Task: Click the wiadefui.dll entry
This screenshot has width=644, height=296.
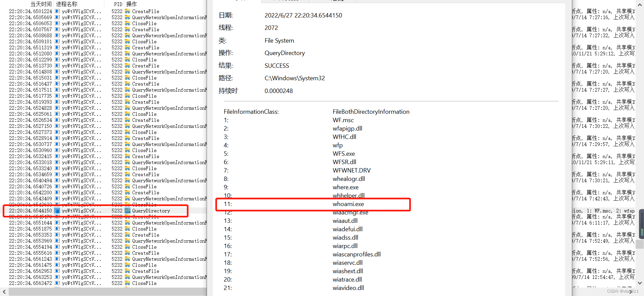Action: coord(347,229)
